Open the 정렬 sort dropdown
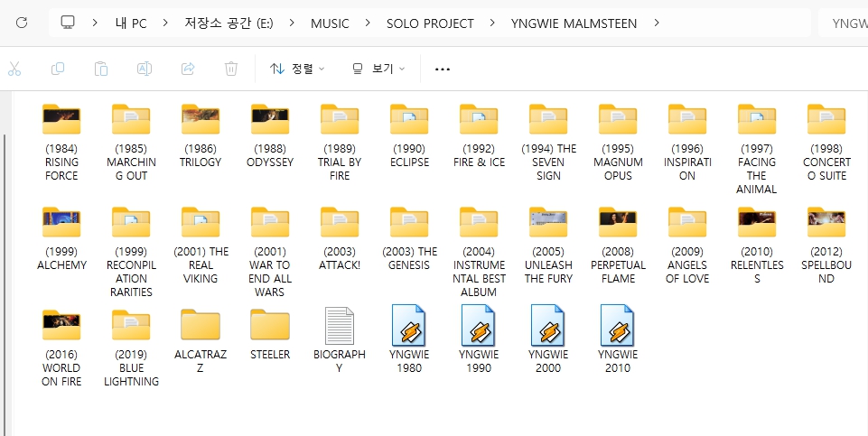The image size is (868, 436). [297, 69]
